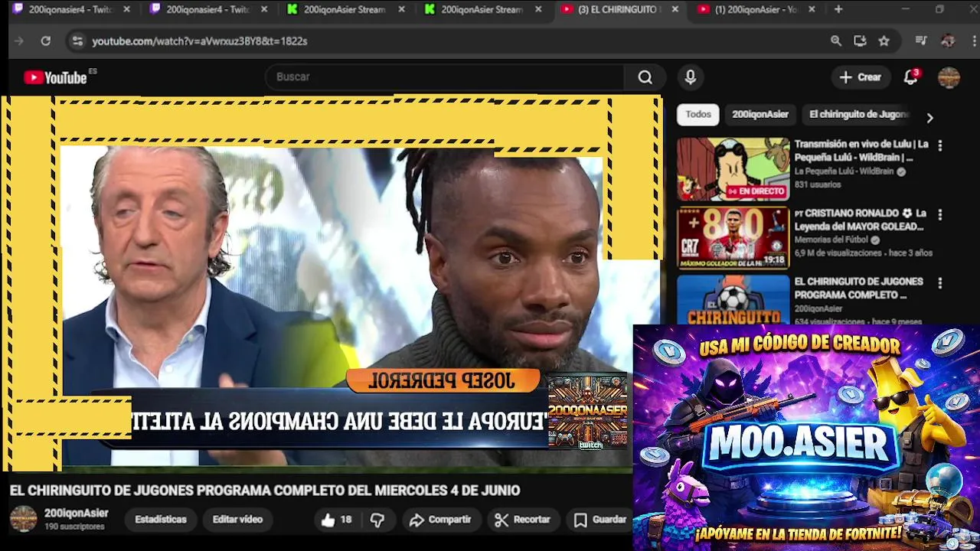This screenshot has width=980, height=551.
Task: Reload the page with refresh icon
Action: [x=46, y=41]
